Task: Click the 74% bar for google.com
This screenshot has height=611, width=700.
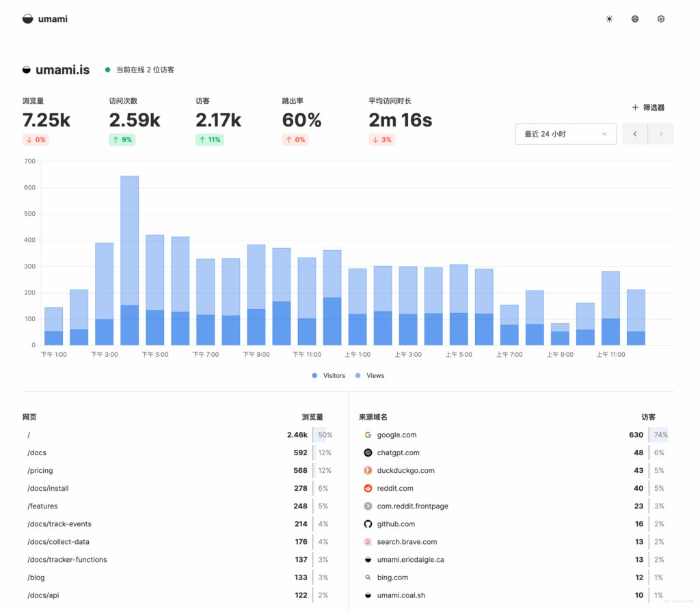Action: (x=660, y=435)
